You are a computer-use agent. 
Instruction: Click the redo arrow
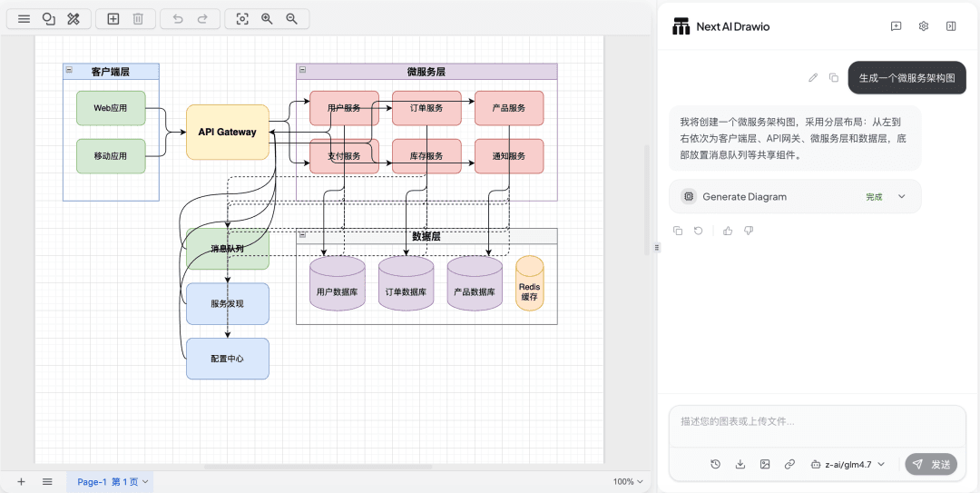202,19
